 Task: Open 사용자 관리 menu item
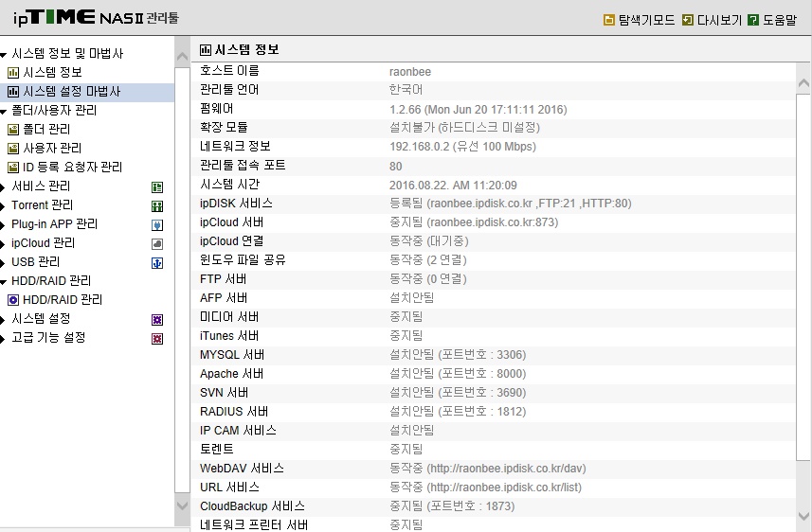[x=52, y=148]
